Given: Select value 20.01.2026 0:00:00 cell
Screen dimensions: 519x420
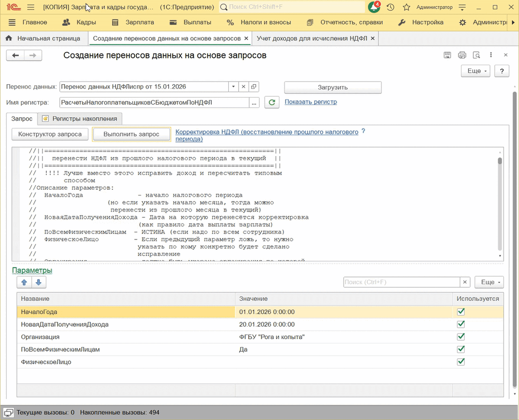Looking at the screenshot, I should [343, 324].
